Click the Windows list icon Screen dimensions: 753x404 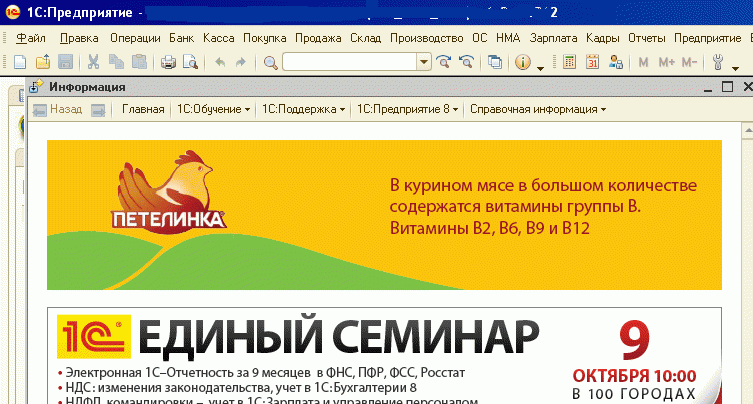495,62
